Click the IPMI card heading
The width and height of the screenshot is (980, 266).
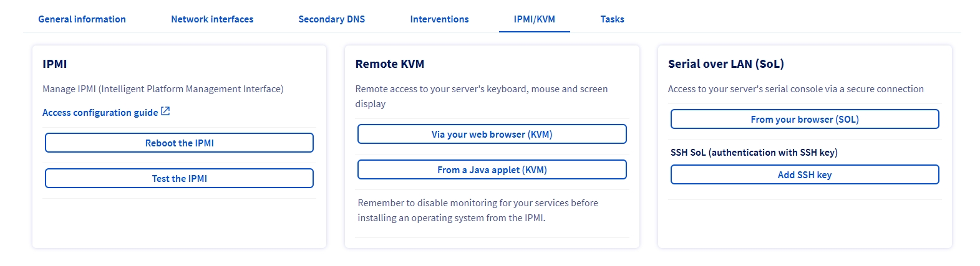[55, 64]
